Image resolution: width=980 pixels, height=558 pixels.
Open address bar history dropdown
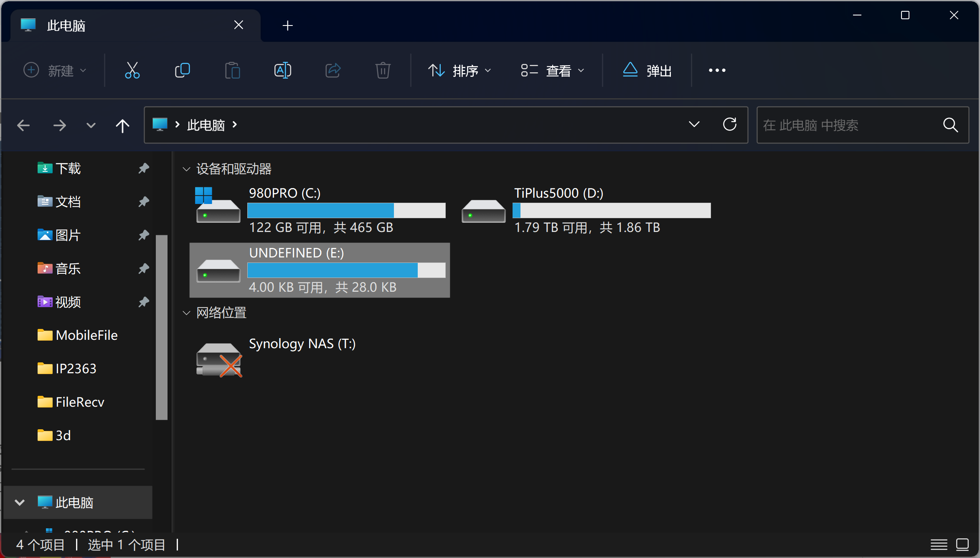point(694,125)
